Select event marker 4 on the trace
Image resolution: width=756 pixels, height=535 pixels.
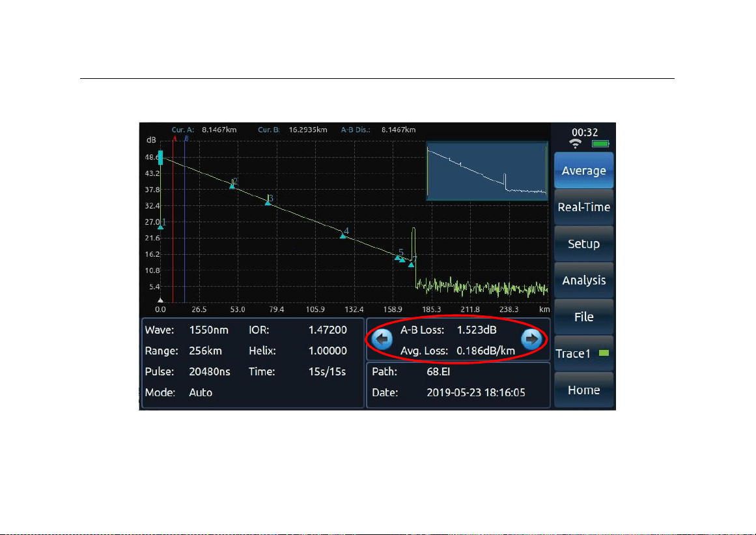(343, 236)
